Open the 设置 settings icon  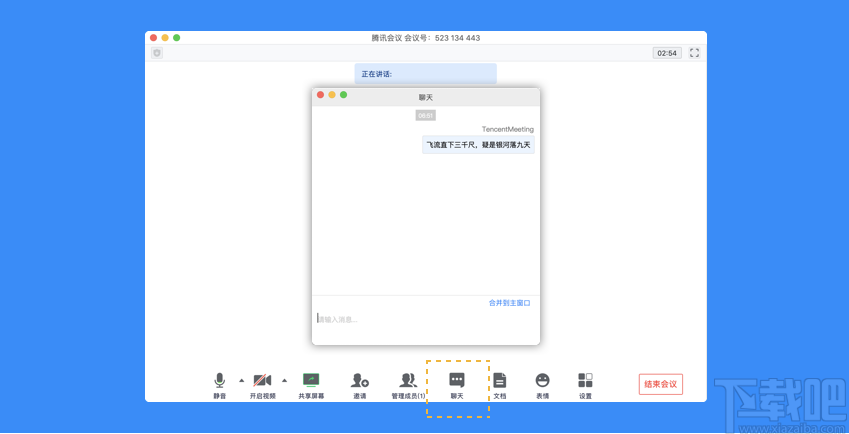pos(585,380)
